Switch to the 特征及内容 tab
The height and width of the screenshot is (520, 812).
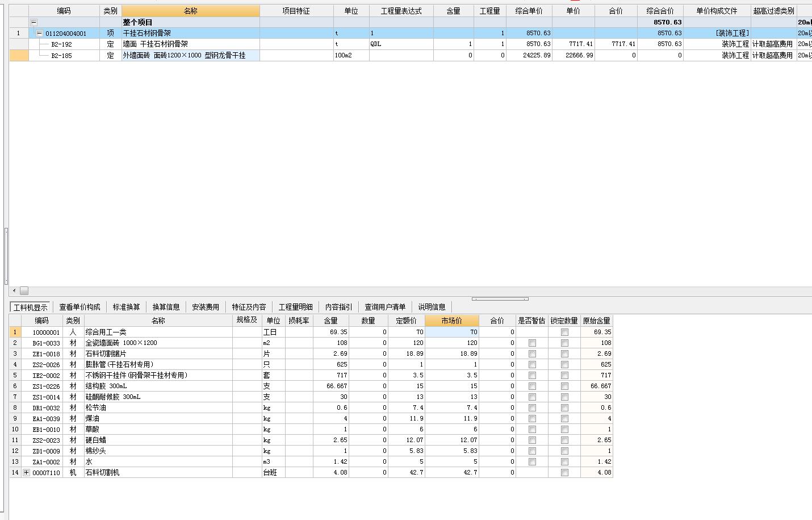click(x=249, y=307)
